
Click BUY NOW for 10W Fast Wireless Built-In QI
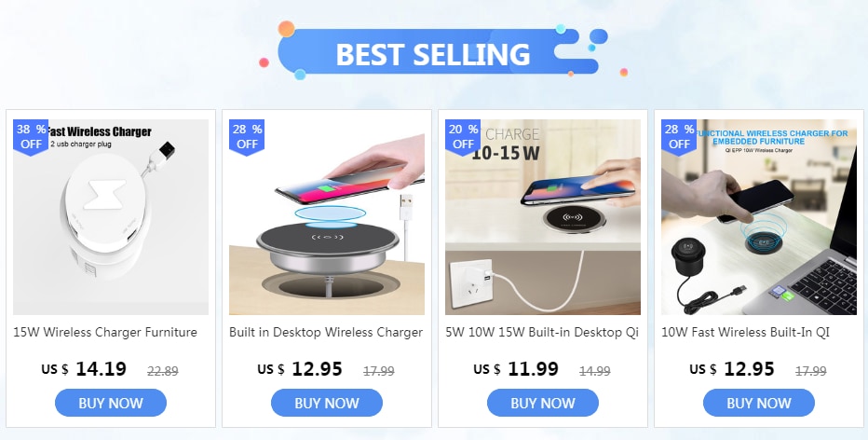coord(759,403)
